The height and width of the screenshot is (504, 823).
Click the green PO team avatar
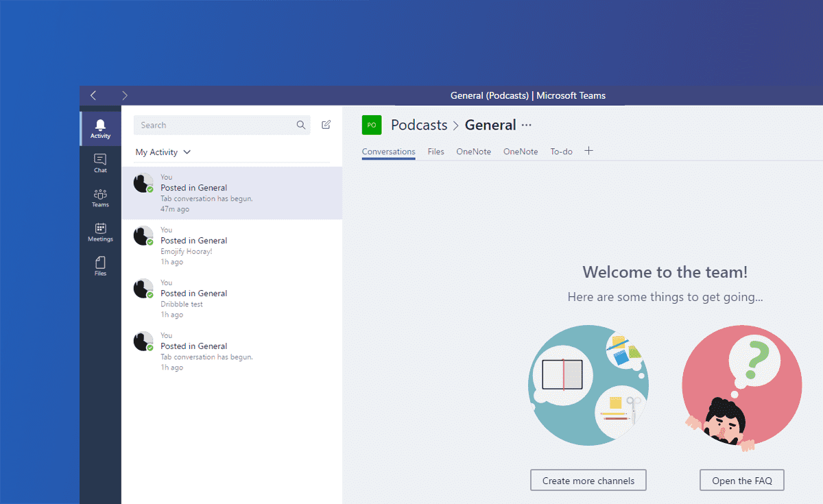click(x=371, y=125)
